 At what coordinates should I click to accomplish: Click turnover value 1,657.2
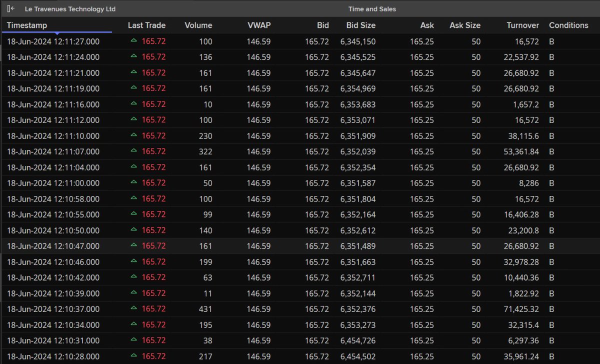click(x=526, y=104)
